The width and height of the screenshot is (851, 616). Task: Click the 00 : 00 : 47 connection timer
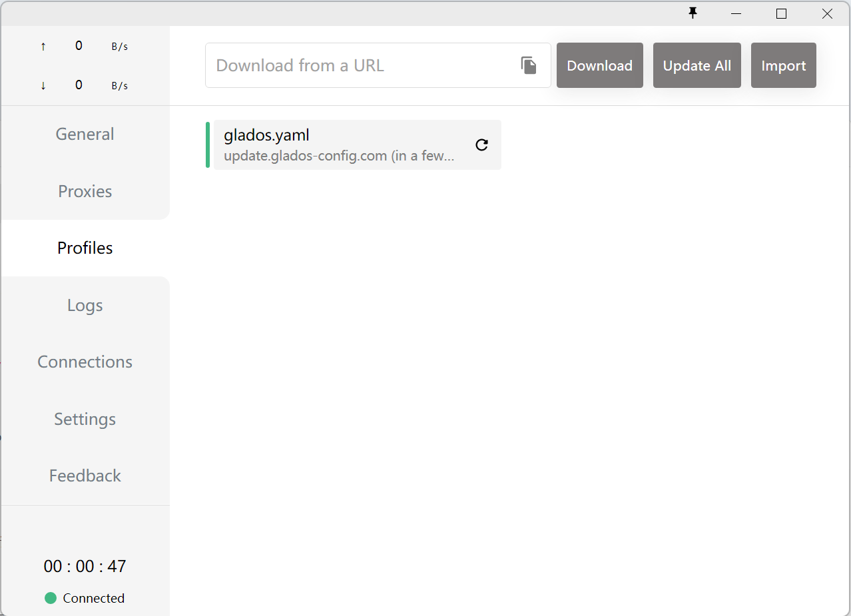[85, 566]
